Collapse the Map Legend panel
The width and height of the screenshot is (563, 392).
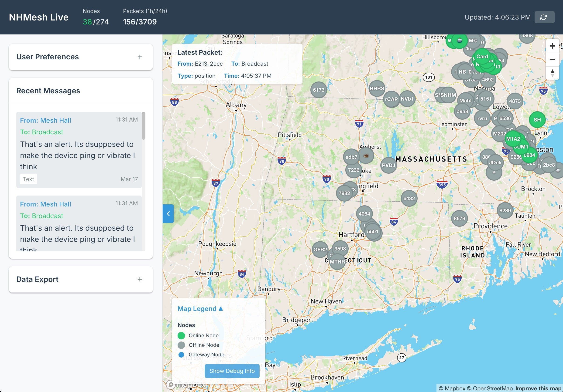200,309
